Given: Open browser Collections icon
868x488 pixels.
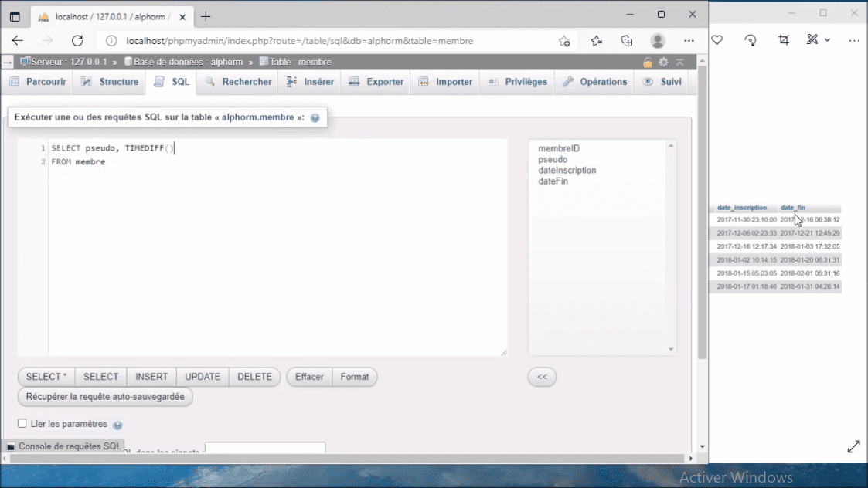Looking at the screenshot, I should pos(627,40).
